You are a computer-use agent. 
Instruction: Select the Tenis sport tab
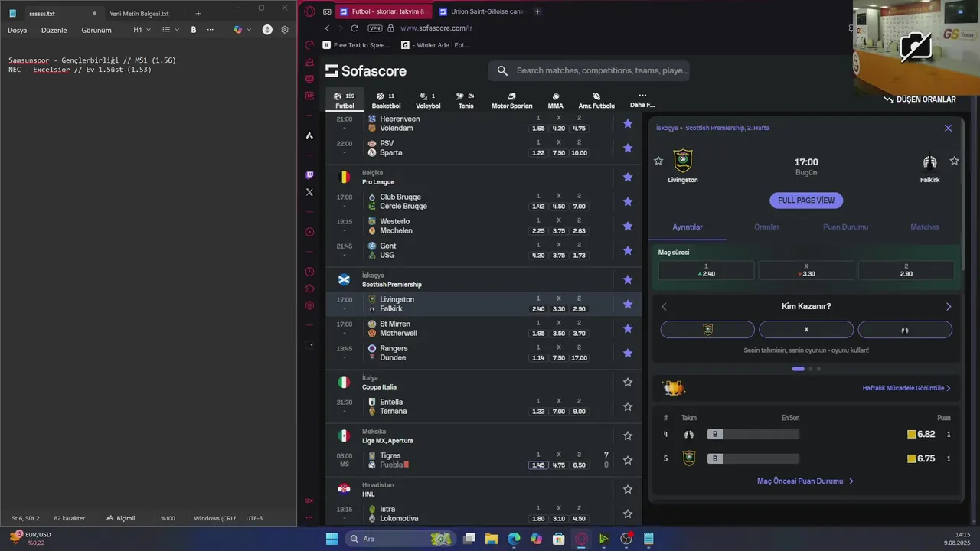[465, 100]
